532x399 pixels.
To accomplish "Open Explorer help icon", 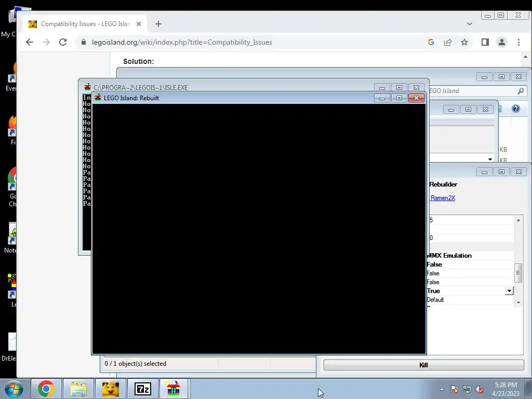I will click(x=516, y=109).
